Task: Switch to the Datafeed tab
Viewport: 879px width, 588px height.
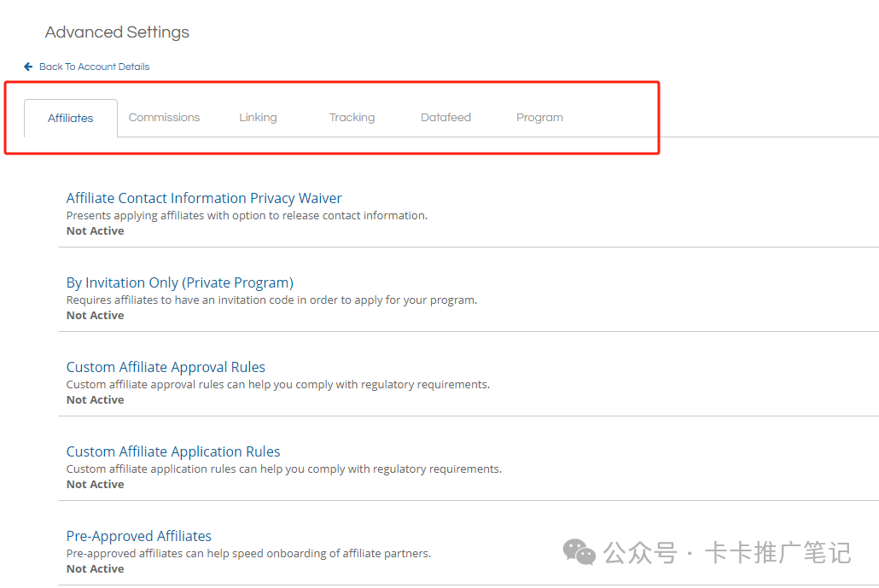Action: coord(445,118)
